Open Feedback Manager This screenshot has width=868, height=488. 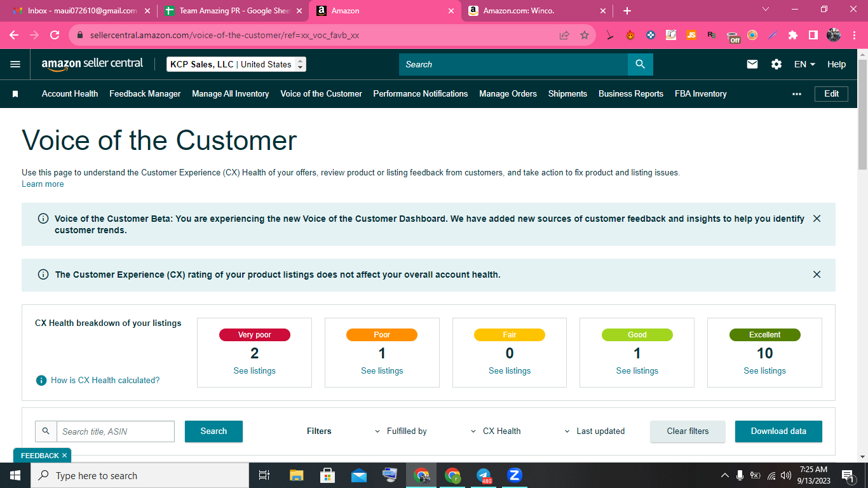click(145, 94)
